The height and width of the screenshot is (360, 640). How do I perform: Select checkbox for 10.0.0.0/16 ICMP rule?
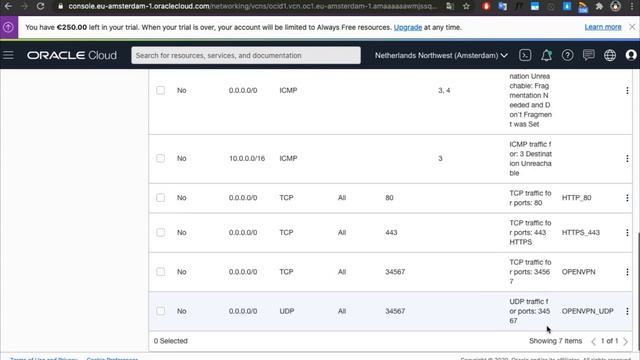160,158
